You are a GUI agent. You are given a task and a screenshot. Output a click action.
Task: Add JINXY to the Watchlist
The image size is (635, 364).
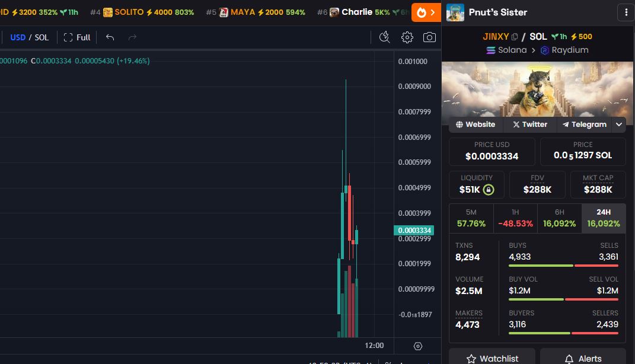[492, 357]
